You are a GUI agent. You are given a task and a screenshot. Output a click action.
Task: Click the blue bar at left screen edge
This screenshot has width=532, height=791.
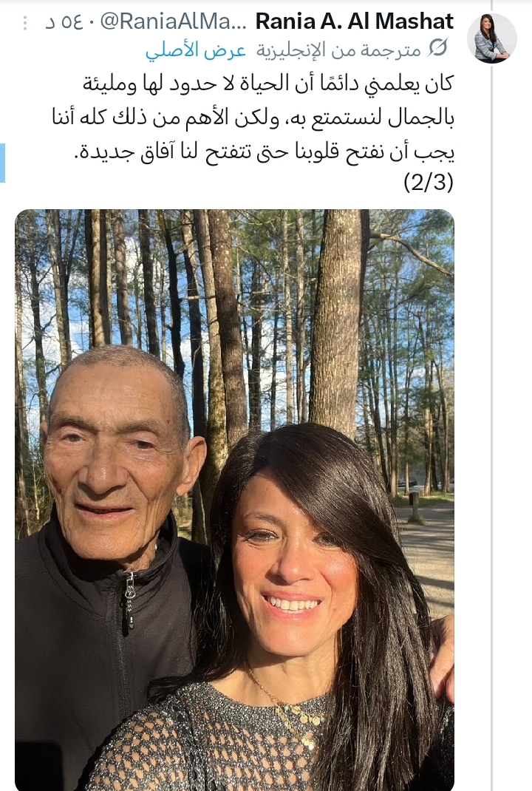click(2, 163)
